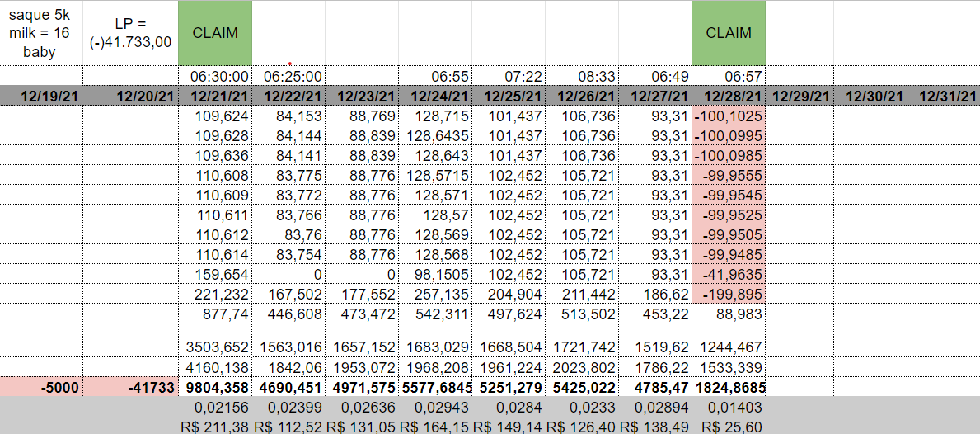This screenshot has height=434, width=980.
Task: Click the pink -5000 cell
Action: coord(41,387)
